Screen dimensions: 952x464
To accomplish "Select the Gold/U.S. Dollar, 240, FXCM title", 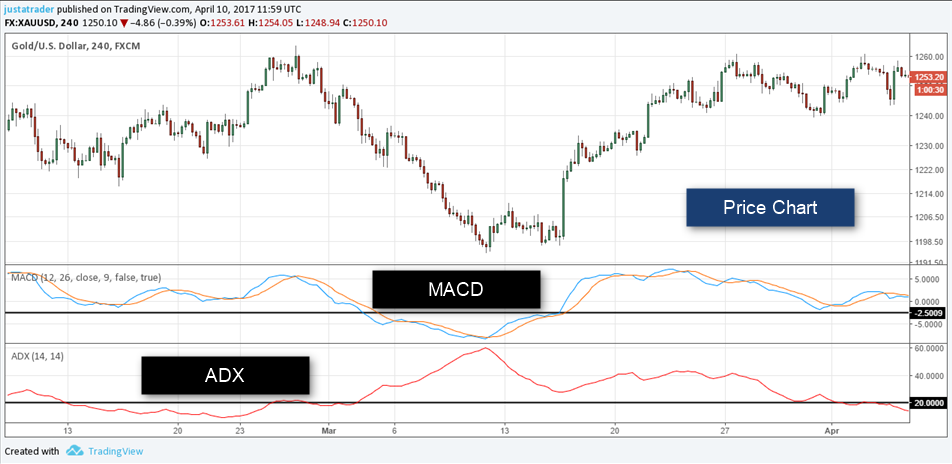I will (76, 46).
